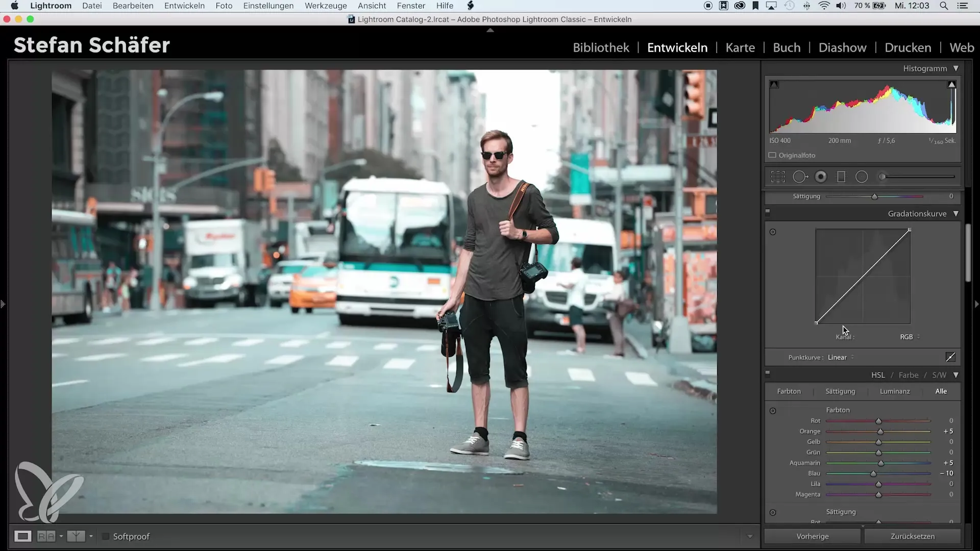
Task: Open the scripts menu icon
Action: point(471,6)
